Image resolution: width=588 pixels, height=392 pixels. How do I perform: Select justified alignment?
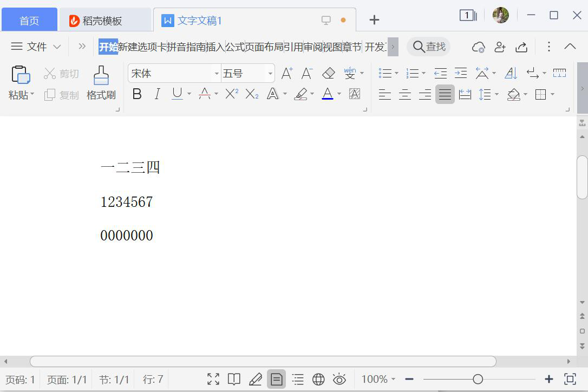[x=445, y=94]
